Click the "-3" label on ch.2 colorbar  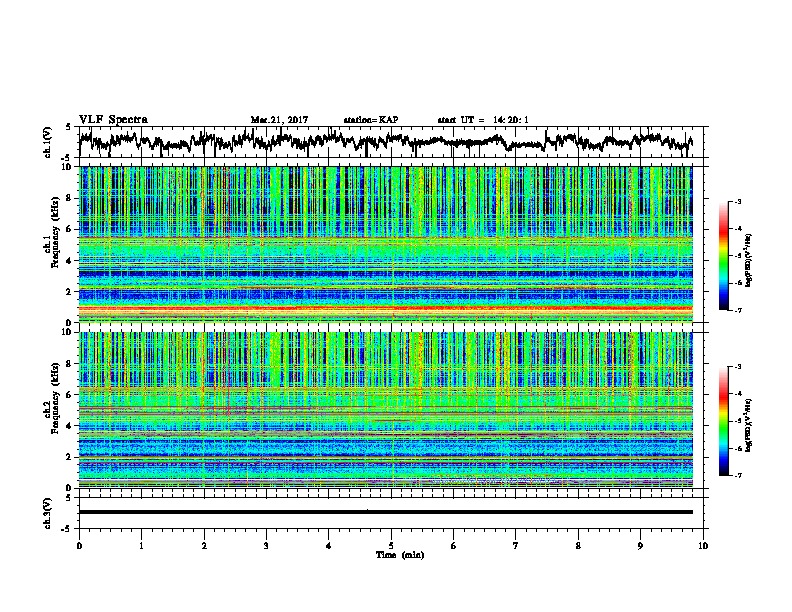point(737,367)
